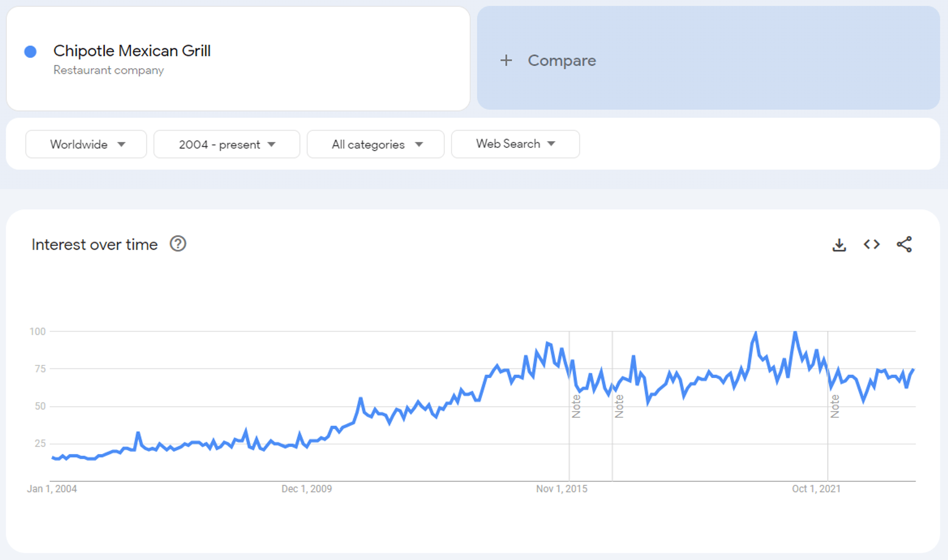Image resolution: width=948 pixels, height=560 pixels.
Task: Open the Web Search type dropdown
Action: click(x=515, y=144)
